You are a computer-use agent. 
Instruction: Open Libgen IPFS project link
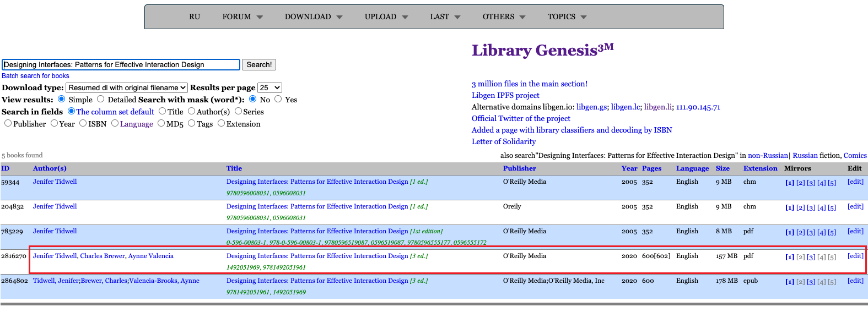point(505,95)
